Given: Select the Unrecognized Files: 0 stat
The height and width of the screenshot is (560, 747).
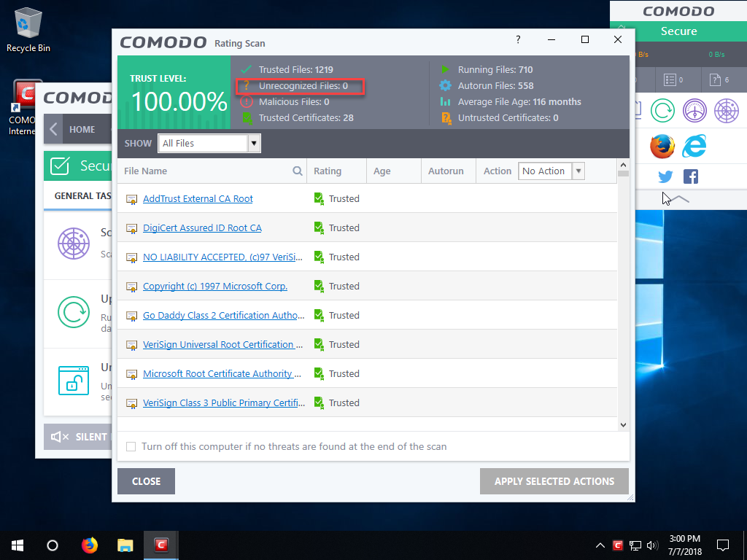Looking at the screenshot, I should coord(303,86).
